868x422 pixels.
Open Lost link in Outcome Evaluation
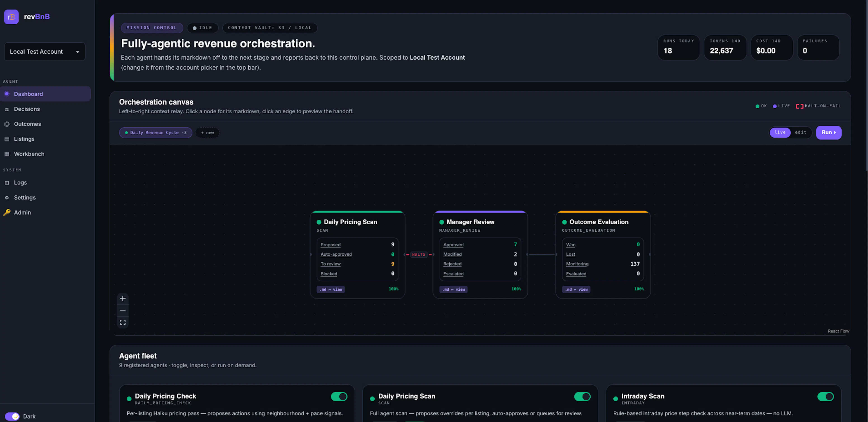click(x=571, y=254)
